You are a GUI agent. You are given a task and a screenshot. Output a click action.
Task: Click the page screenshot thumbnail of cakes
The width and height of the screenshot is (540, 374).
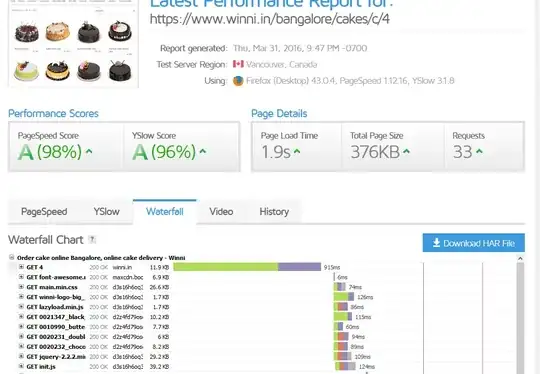(x=73, y=45)
